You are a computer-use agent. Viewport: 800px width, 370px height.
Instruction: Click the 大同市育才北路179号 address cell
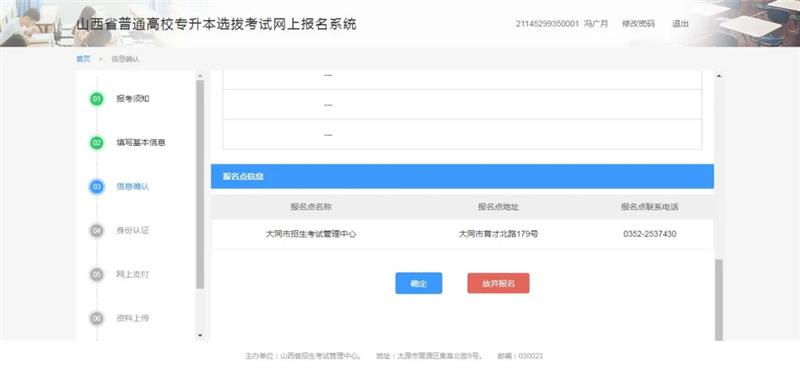coord(498,234)
